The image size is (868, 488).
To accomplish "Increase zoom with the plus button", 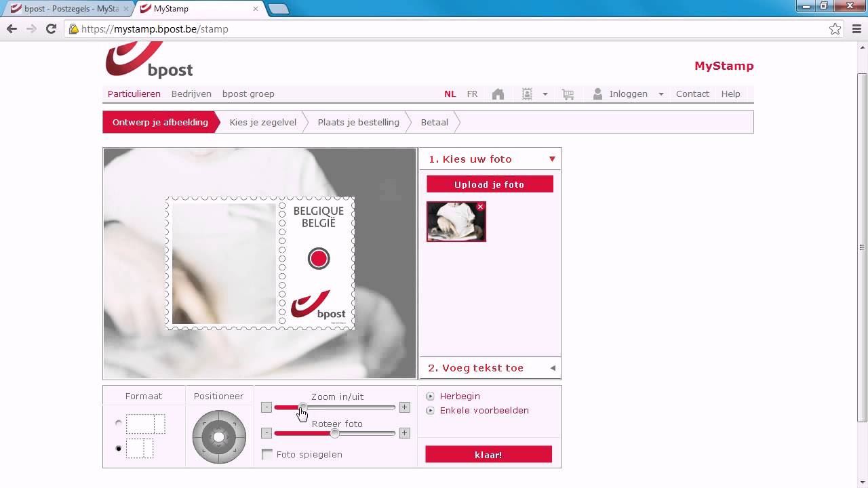I will point(405,407).
